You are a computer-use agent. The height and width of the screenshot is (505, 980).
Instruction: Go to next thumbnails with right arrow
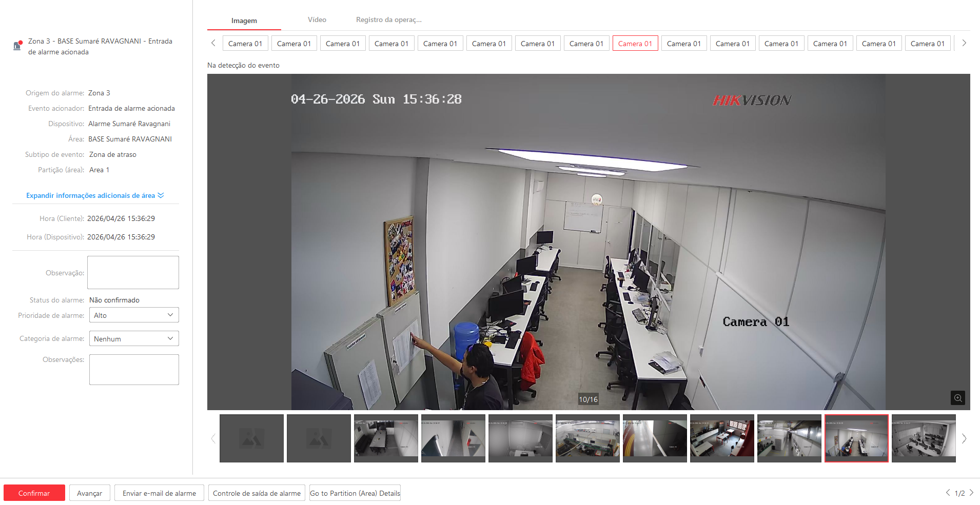tap(964, 438)
